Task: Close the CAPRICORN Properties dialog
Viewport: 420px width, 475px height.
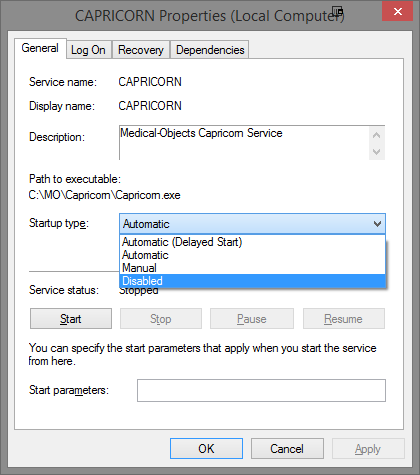Action: [x=397, y=11]
